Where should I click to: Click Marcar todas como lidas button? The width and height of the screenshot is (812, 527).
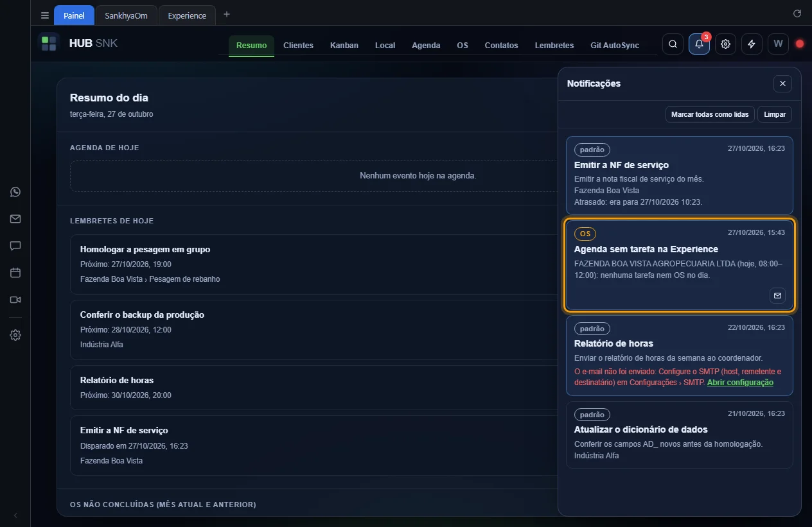710,114
